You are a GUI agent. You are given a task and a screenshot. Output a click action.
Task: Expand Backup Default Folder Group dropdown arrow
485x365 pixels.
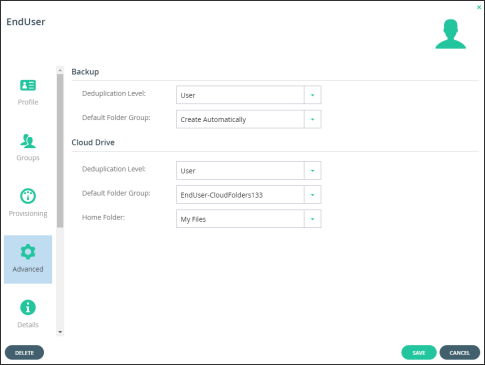click(313, 119)
